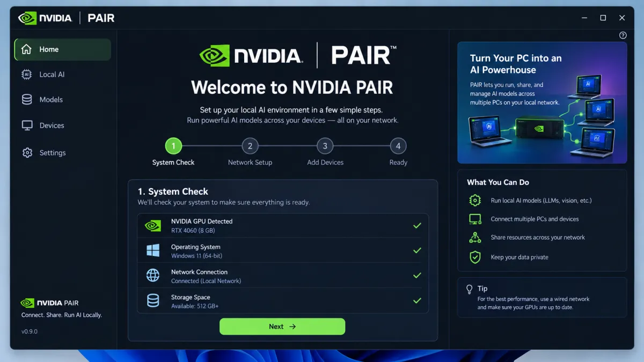Viewport: 644px width, 362px height.
Task: Open Local AI in the sidebar
Action: pos(62,75)
